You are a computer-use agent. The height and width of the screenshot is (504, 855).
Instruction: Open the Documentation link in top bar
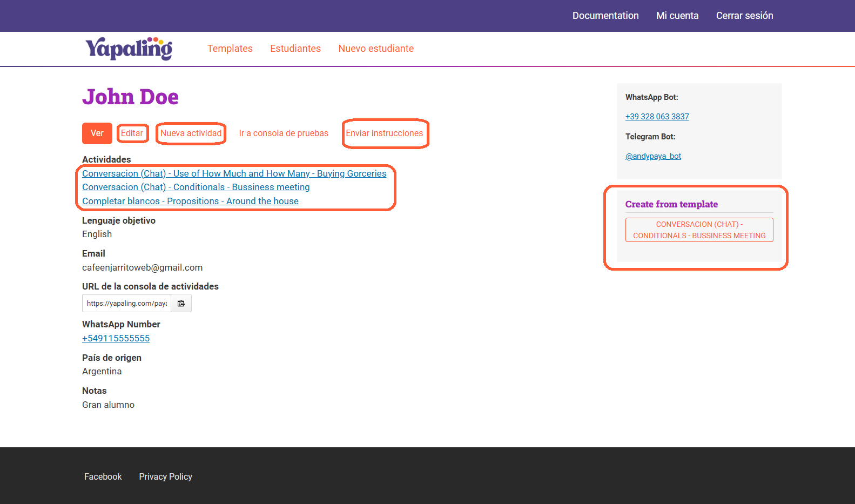pyautogui.click(x=605, y=16)
